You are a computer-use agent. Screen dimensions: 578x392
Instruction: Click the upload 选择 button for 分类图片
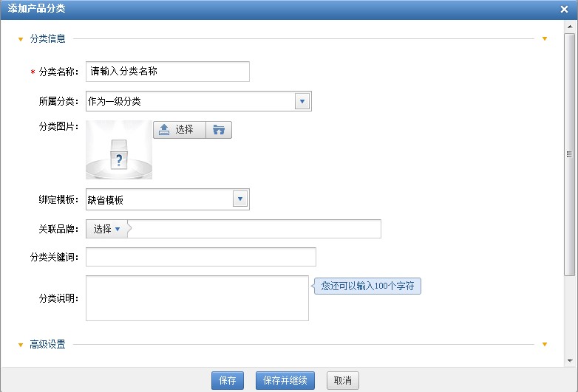point(180,130)
